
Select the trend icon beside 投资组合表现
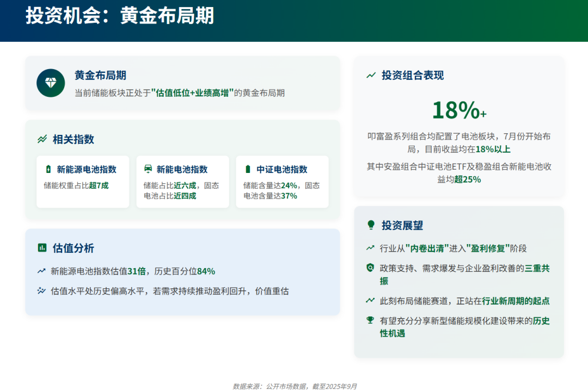click(371, 76)
